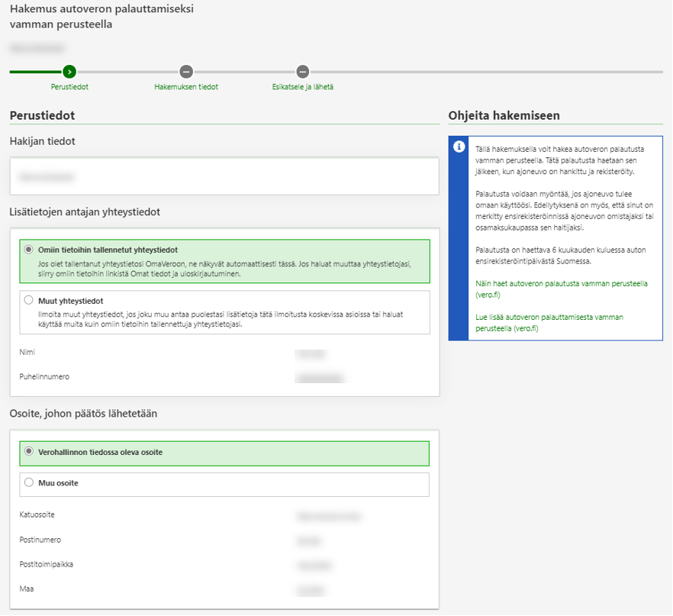Click the Hakijan tiedot applicant info box
The height and width of the screenshot is (616, 673).
click(x=224, y=177)
